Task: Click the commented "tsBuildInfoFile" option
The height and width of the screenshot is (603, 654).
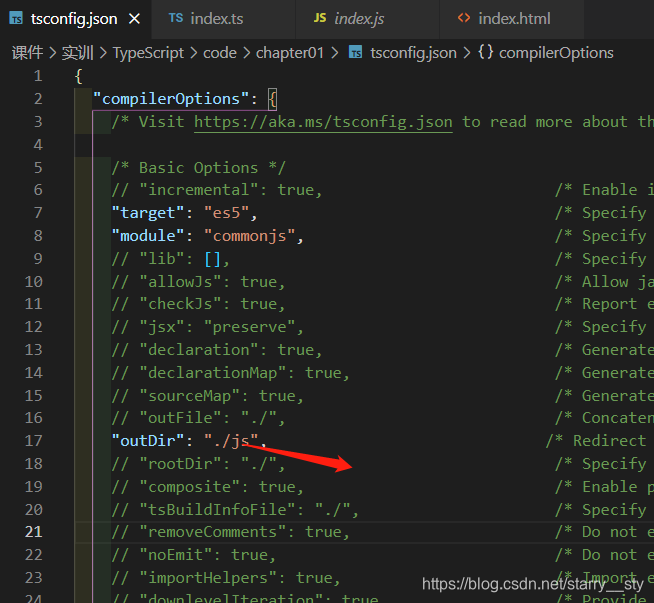Action: (x=235, y=510)
